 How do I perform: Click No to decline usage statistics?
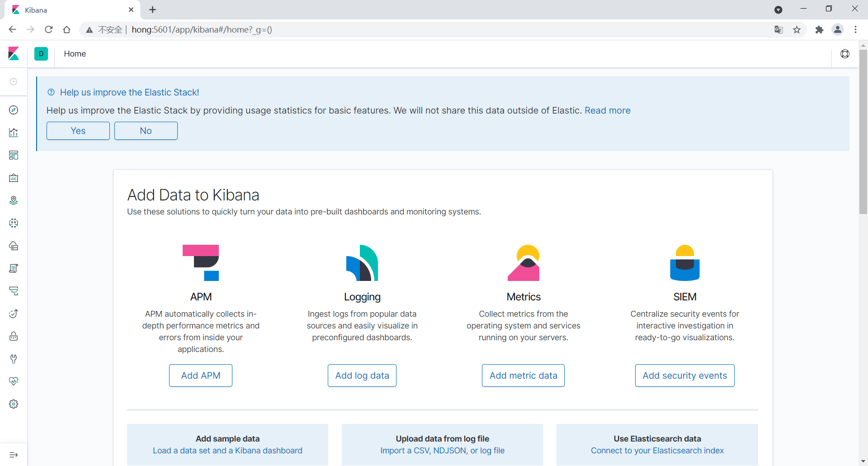coord(146,131)
